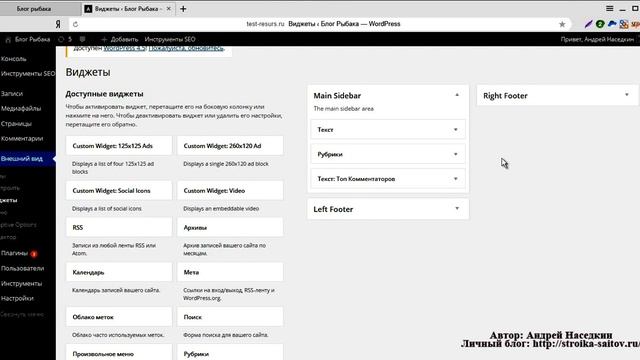The width and height of the screenshot is (640, 360).
Task: Click the feather extension icon
Action: click(x=588, y=24)
